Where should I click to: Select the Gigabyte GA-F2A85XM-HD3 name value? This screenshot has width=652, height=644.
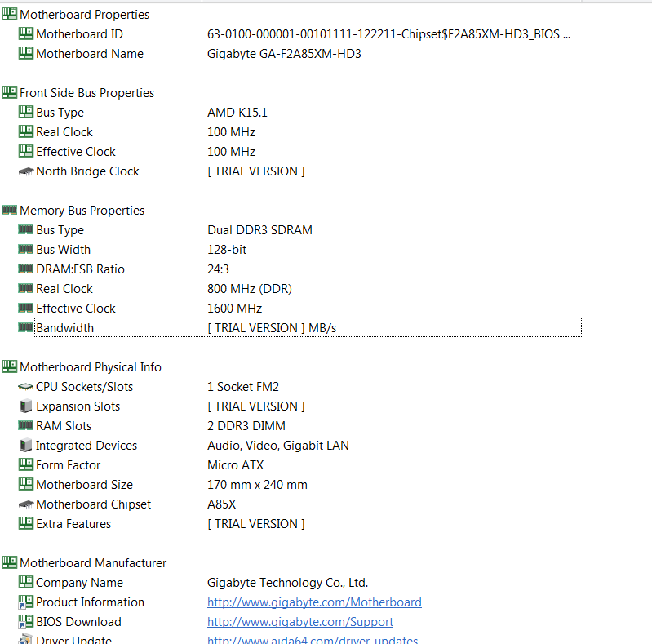click(x=285, y=54)
